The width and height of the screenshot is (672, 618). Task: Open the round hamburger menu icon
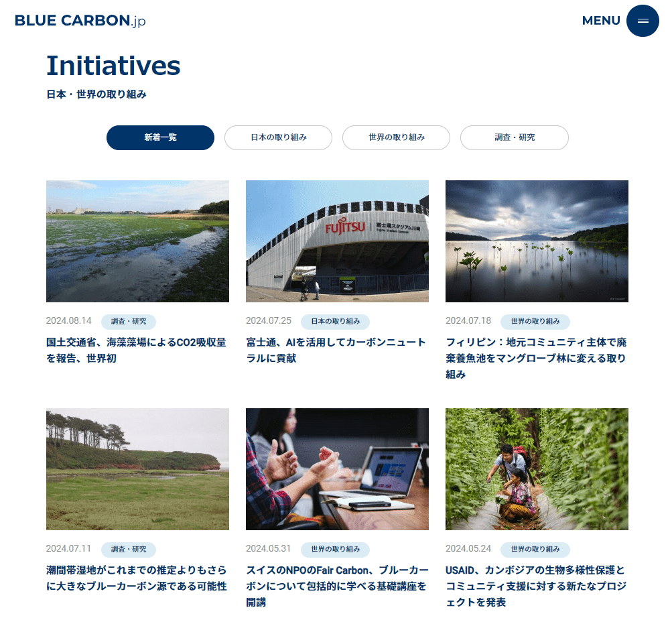(x=643, y=21)
